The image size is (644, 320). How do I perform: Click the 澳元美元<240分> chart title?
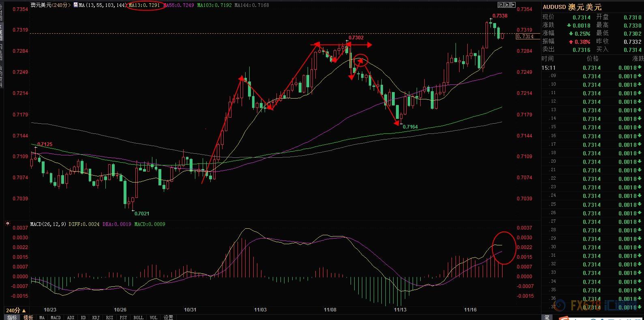(51, 5)
